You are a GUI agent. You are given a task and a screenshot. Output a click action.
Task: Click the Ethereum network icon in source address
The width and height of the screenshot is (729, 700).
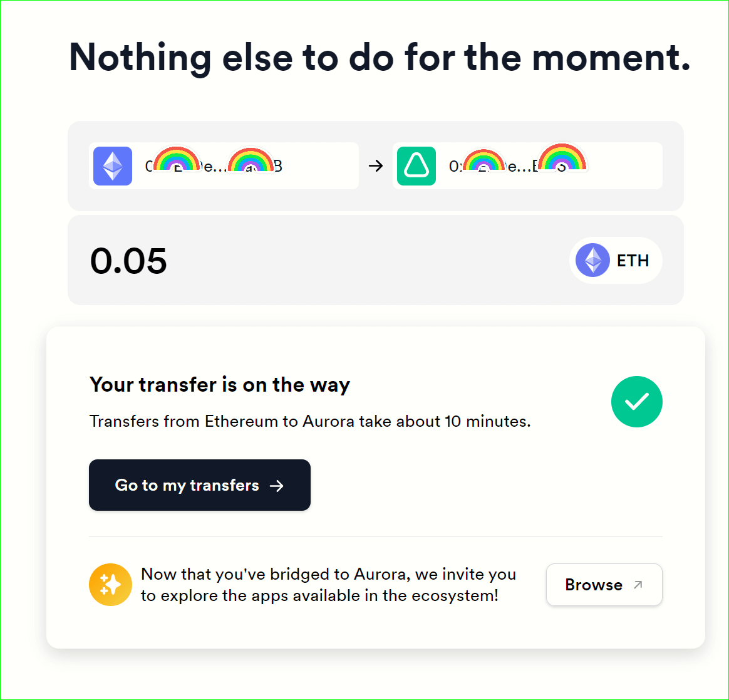point(113,166)
